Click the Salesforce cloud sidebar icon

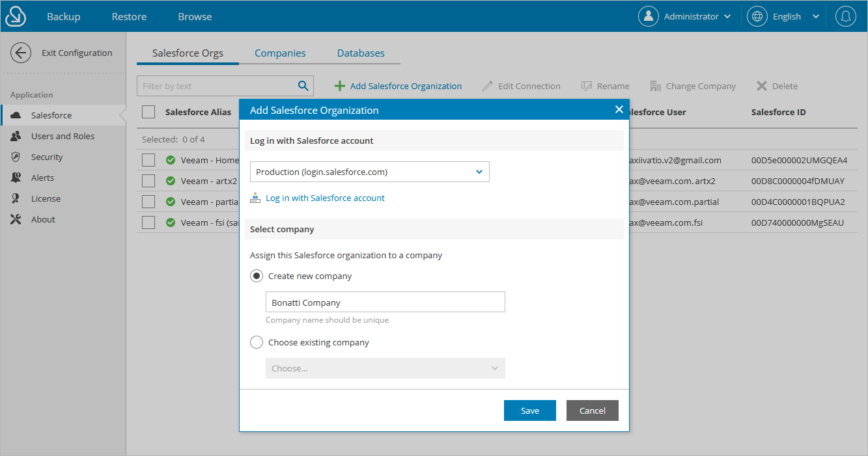pyautogui.click(x=16, y=115)
